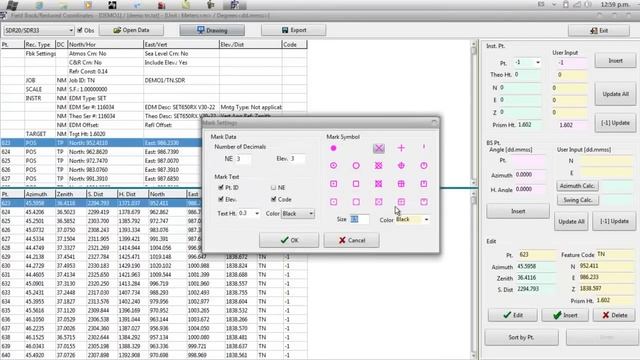Viewport: 640px width, 360px height.
Task: Click the upper table vertical scrollbar
Action: coord(473,112)
